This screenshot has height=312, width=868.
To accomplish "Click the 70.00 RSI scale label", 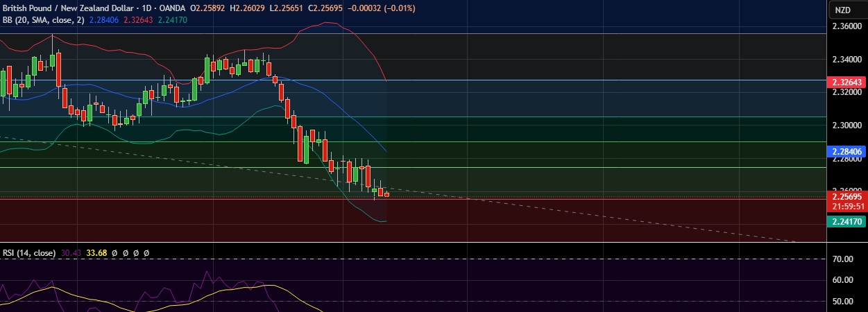I will [x=842, y=259].
